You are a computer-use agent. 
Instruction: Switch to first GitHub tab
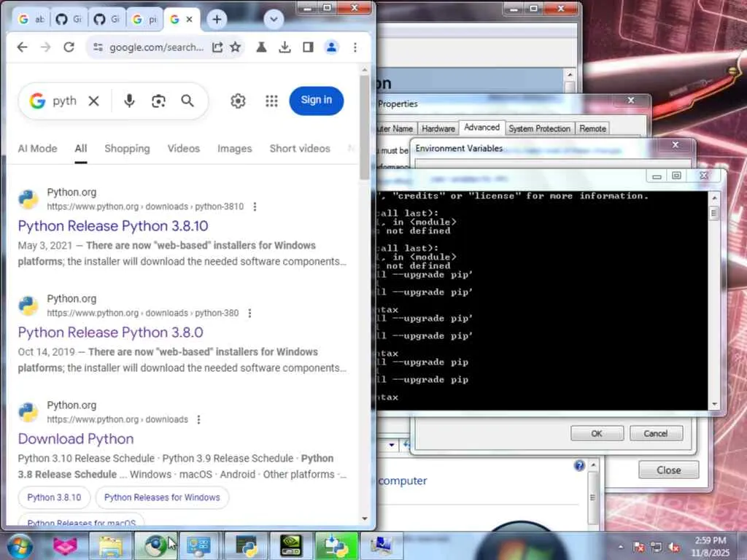tap(68, 20)
